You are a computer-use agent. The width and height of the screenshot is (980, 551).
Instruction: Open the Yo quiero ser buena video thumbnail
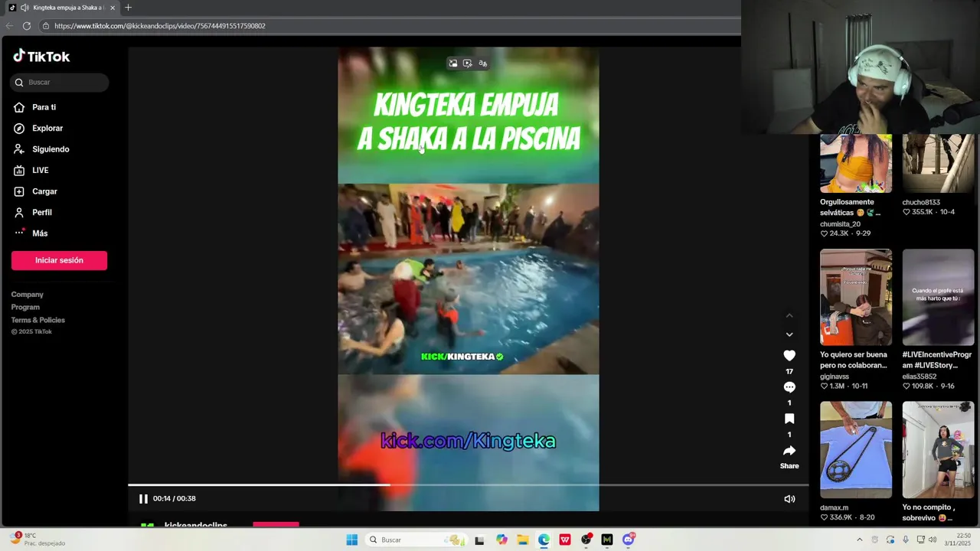856,297
